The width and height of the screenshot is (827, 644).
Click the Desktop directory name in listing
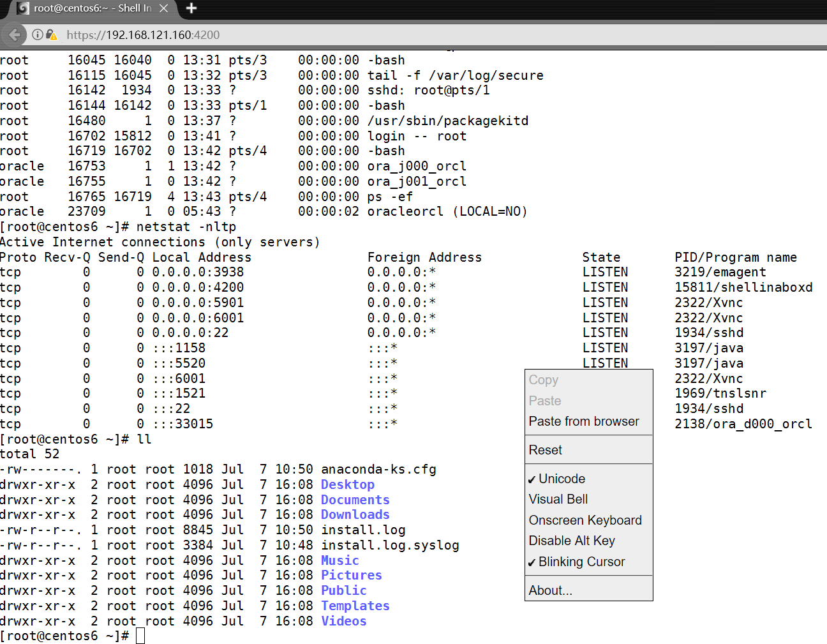coord(347,484)
